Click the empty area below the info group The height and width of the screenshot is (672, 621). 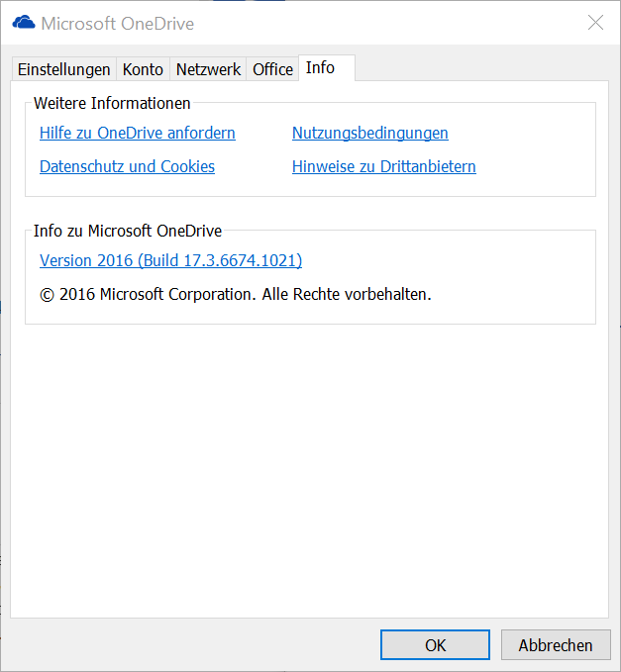coord(309,465)
